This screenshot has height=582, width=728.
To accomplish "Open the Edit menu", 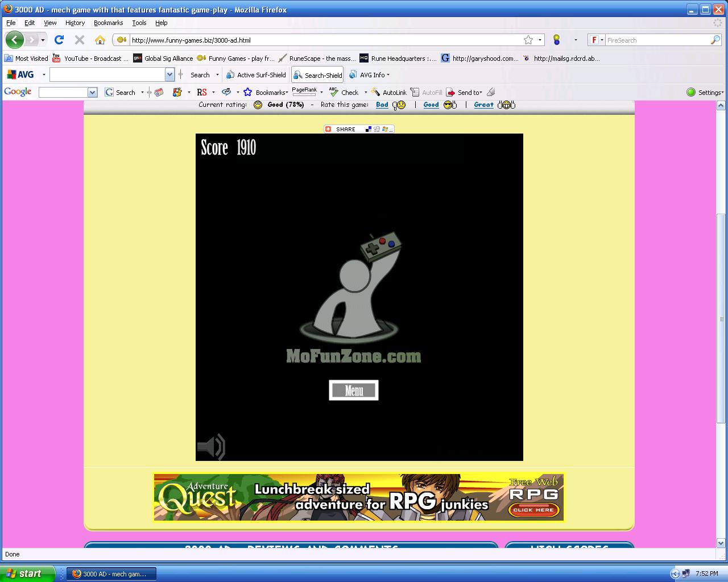I will coord(30,23).
